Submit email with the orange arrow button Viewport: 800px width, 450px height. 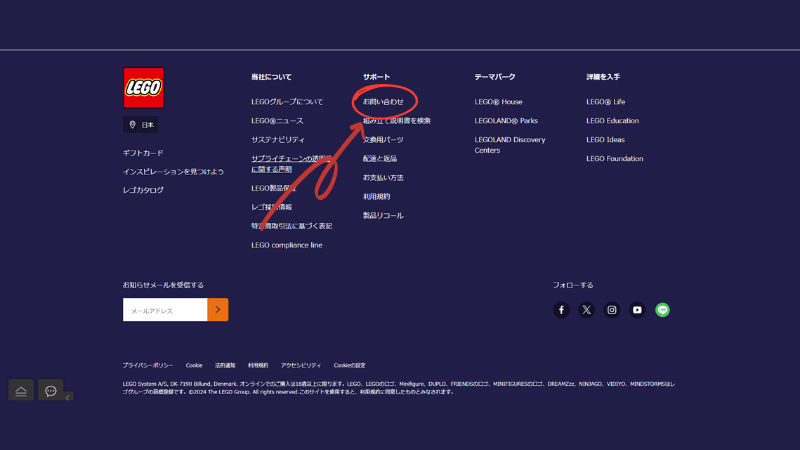pos(218,310)
